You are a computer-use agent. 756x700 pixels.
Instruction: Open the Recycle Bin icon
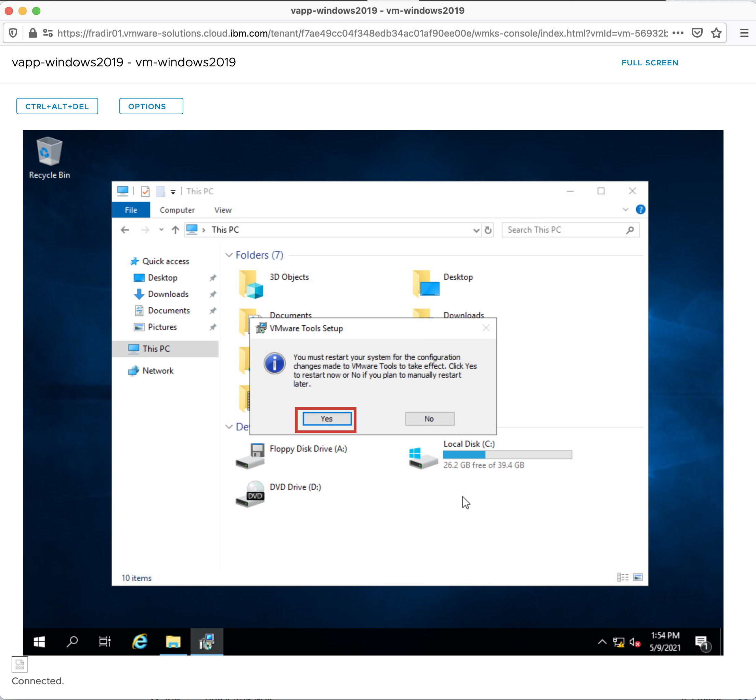(x=49, y=152)
